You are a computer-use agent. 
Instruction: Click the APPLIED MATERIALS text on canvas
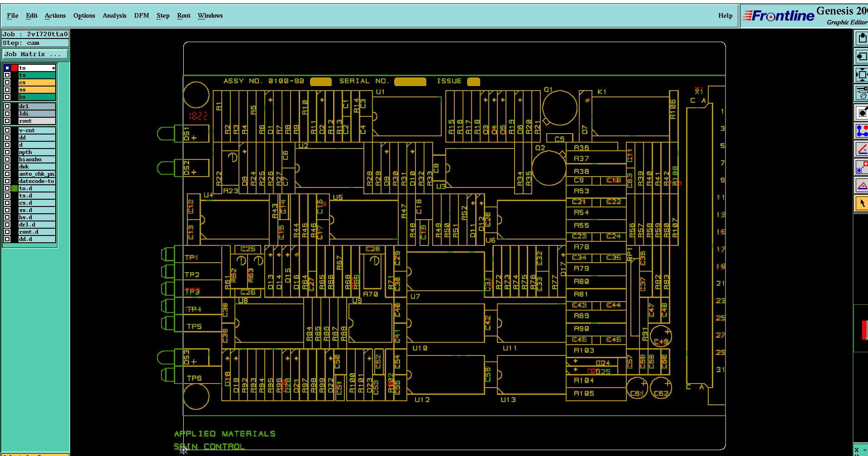tap(225, 434)
